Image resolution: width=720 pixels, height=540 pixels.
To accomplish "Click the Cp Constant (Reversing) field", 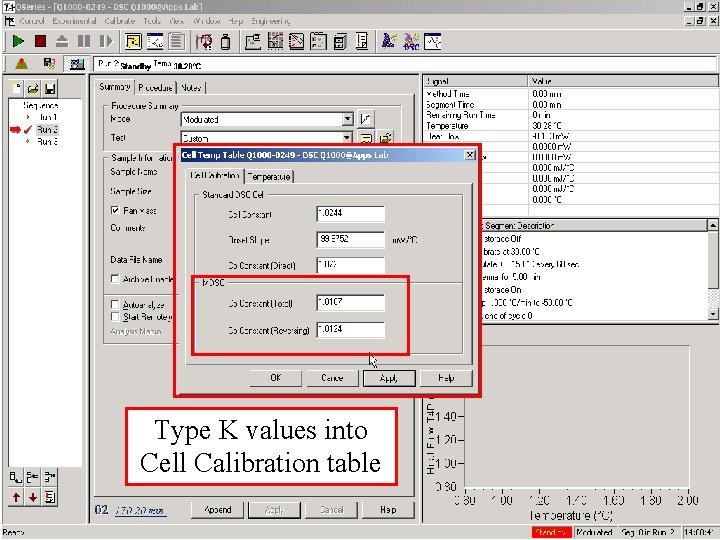I will click(x=350, y=330).
